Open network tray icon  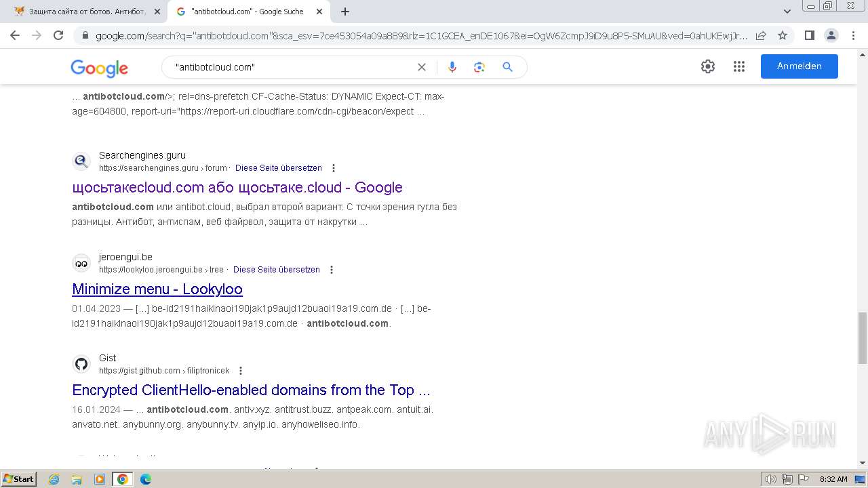click(787, 479)
